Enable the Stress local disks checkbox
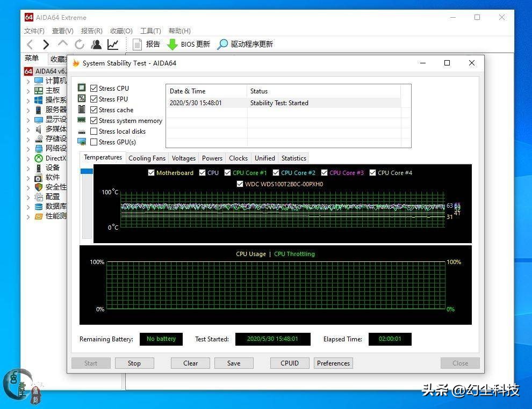Image resolution: width=532 pixels, height=409 pixels. (94, 132)
